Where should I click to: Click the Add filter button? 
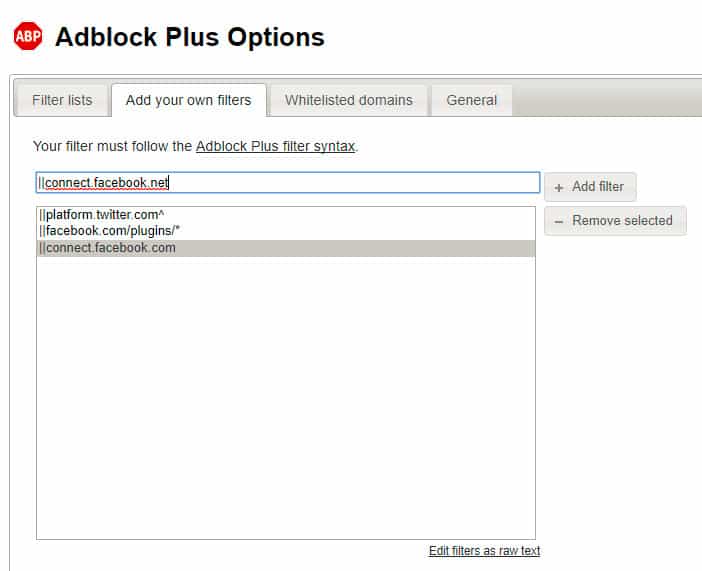(x=590, y=186)
